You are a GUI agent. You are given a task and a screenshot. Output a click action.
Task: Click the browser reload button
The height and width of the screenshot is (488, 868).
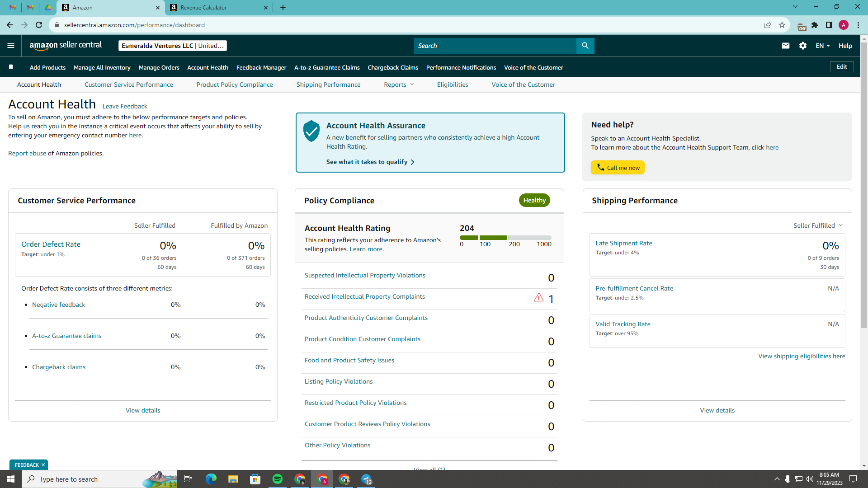point(39,25)
